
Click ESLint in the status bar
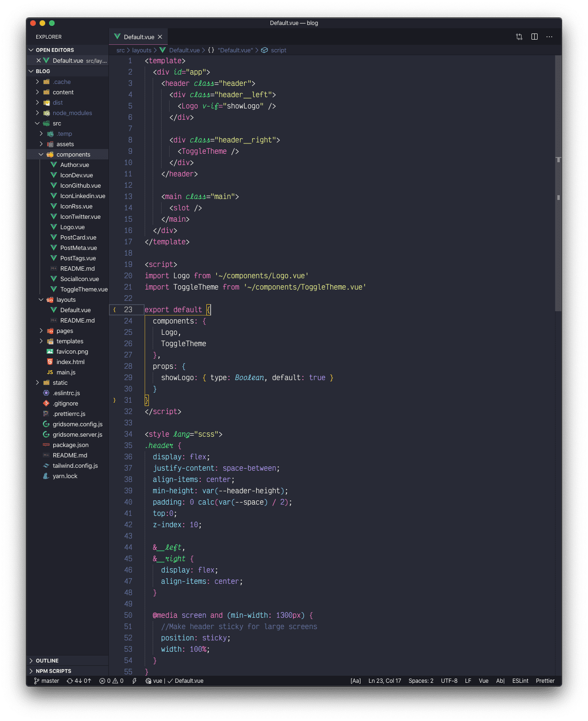point(520,681)
